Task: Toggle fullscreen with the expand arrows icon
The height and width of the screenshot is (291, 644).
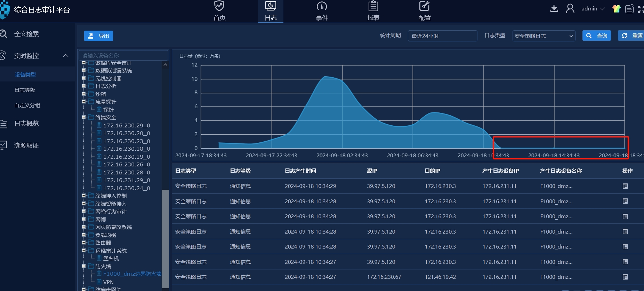Action: 641,9
